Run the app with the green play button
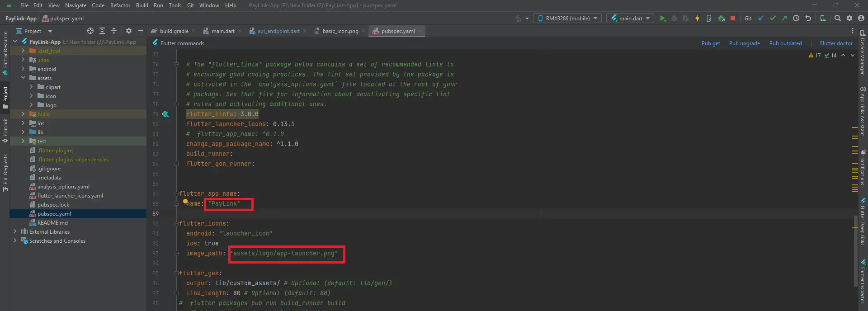868x311 pixels. click(662, 19)
